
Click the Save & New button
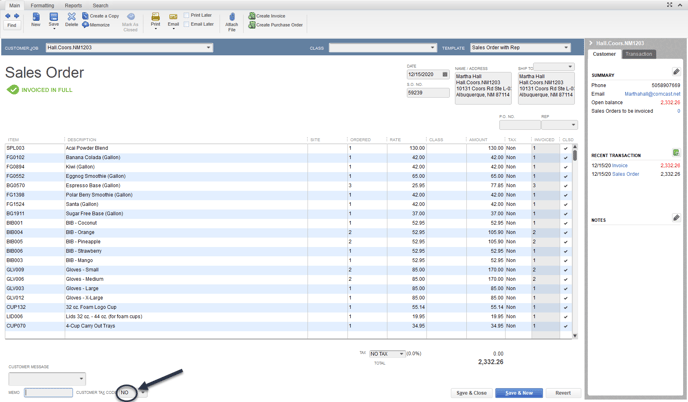pyautogui.click(x=519, y=393)
